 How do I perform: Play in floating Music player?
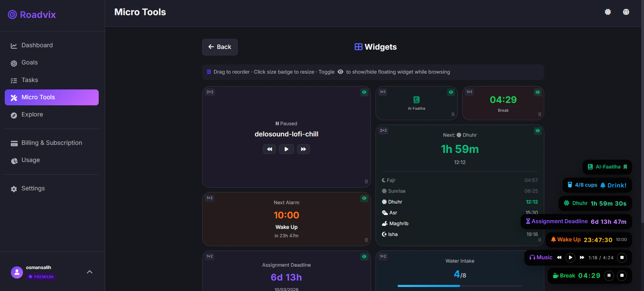pos(571,258)
